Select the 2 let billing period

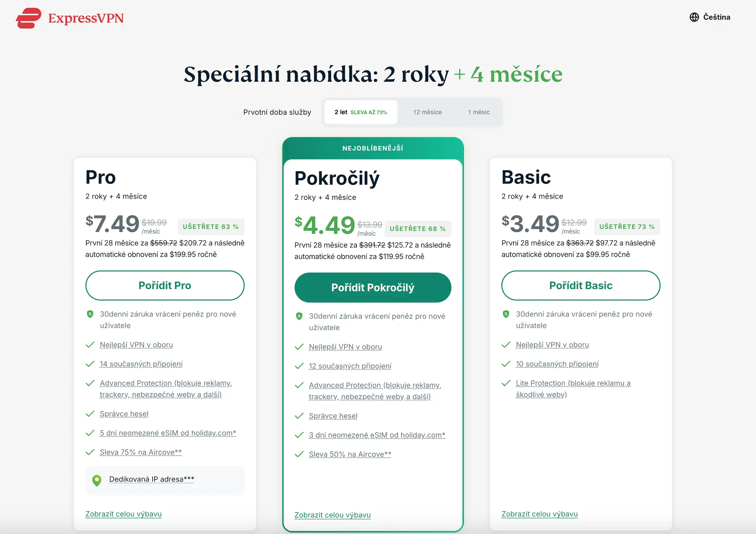pos(360,112)
